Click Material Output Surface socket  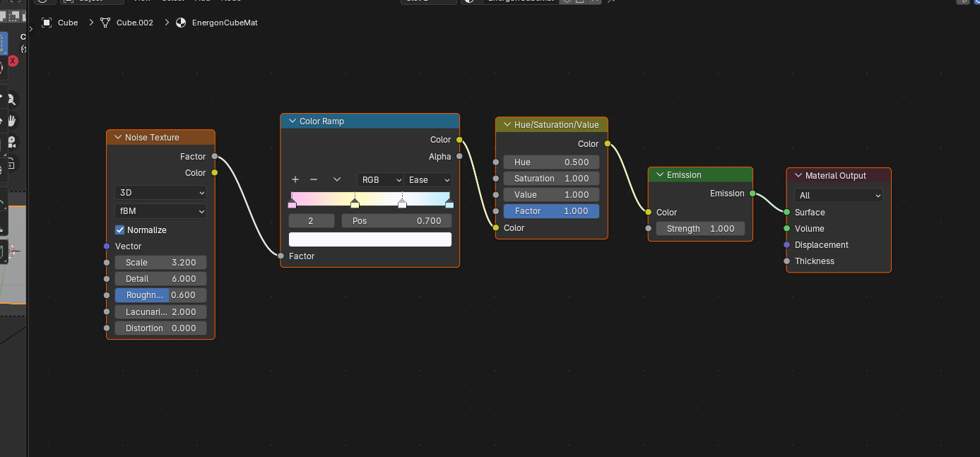pyautogui.click(x=787, y=213)
